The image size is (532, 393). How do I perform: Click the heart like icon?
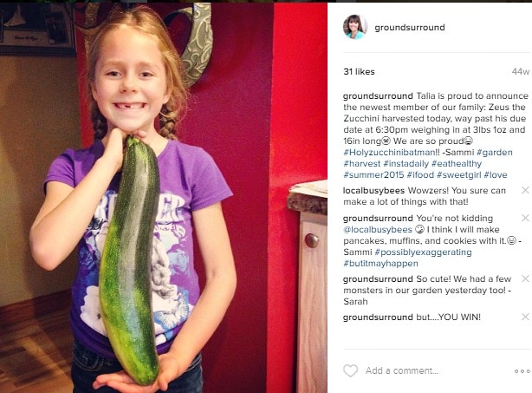[x=351, y=370]
